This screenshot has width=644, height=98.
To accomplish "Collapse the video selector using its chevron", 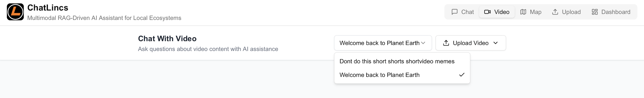I will tap(423, 43).
